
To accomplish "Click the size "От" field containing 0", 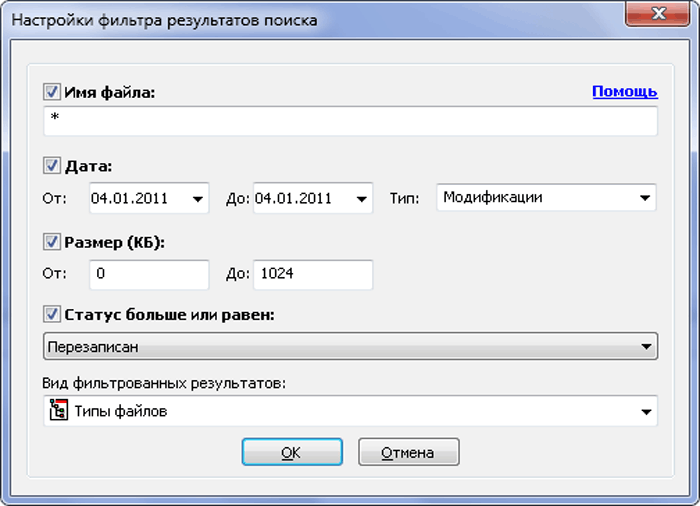I will [x=148, y=273].
